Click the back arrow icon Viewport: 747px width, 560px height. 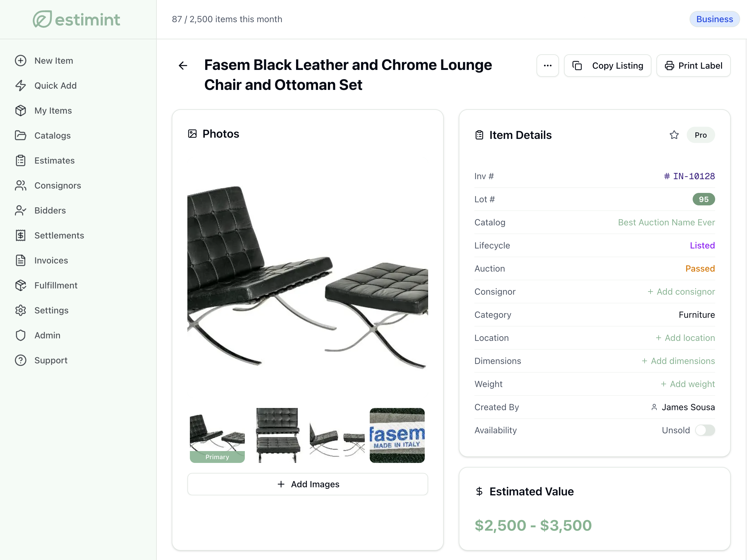tap(183, 66)
